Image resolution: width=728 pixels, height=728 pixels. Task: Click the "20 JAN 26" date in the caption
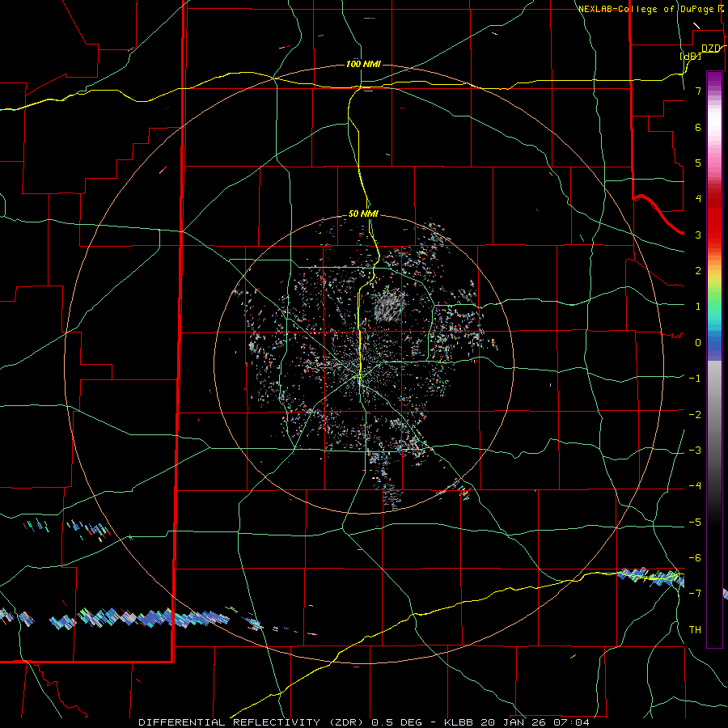click(513, 722)
